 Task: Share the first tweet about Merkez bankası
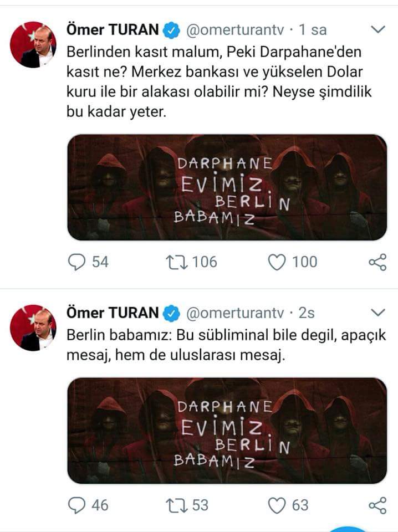(377, 262)
